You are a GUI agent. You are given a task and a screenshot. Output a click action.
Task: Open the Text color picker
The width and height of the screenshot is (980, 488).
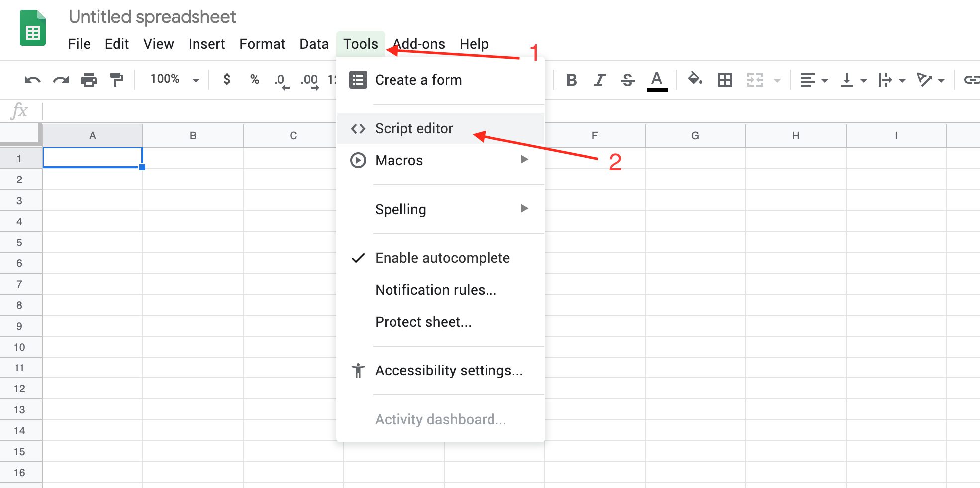pos(656,79)
